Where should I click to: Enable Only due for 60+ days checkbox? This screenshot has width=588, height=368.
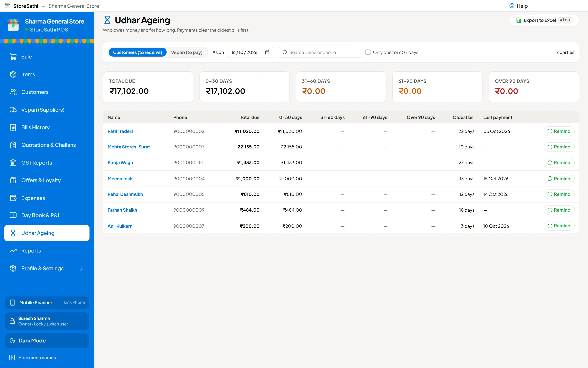(368, 52)
